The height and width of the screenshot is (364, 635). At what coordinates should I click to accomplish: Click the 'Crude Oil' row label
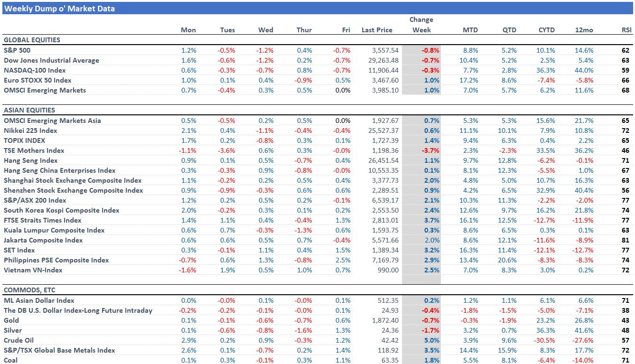coord(19,340)
